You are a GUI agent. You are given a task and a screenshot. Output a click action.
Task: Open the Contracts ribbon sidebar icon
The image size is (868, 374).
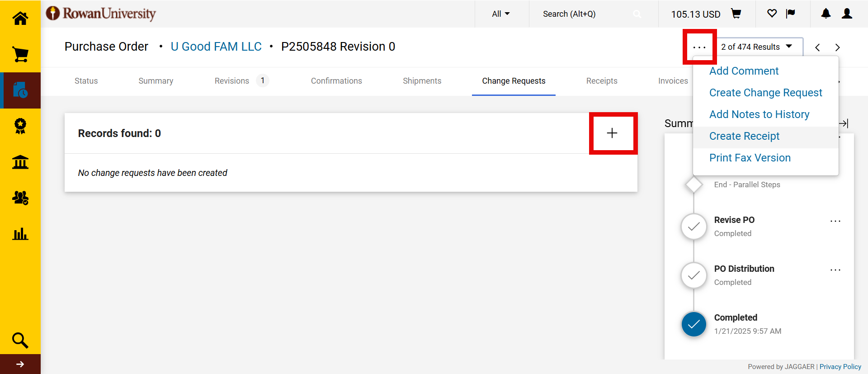point(20,126)
